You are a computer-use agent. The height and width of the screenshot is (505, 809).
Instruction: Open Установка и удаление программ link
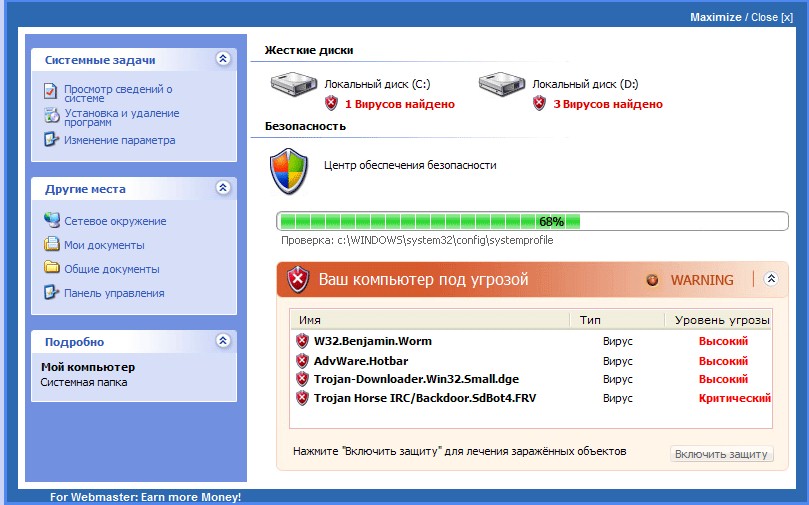pyautogui.click(x=122, y=118)
